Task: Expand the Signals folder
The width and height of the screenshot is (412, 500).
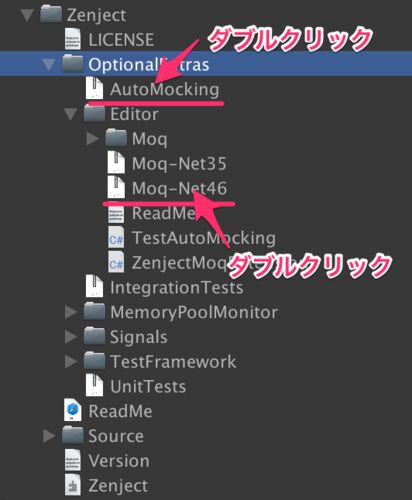Action: click(71, 337)
